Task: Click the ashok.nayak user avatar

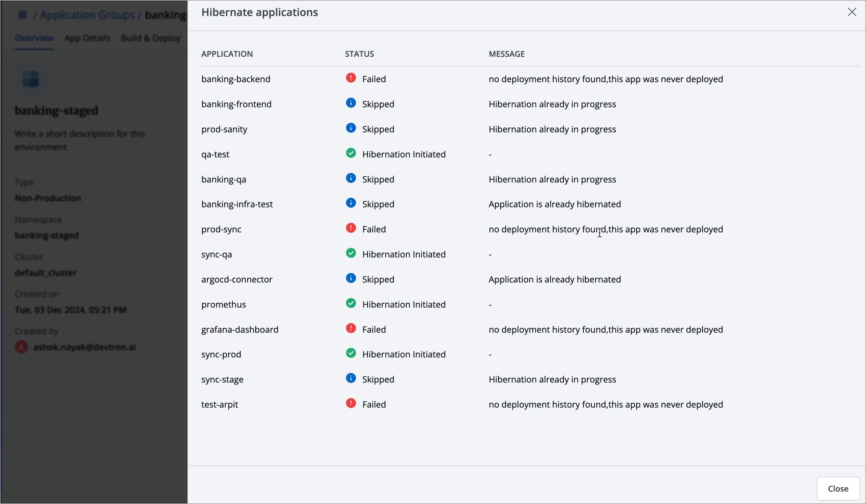Action: coord(21,347)
